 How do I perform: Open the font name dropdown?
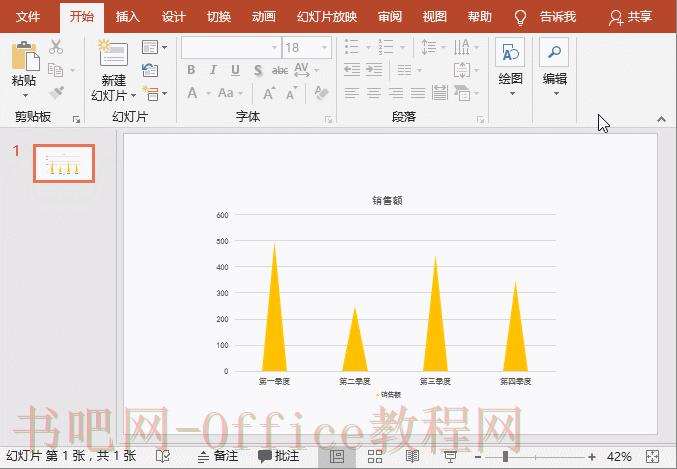[x=275, y=47]
